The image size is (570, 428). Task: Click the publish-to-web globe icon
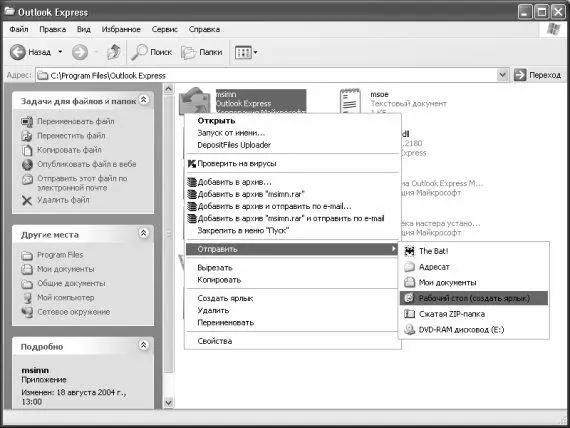click(x=27, y=165)
